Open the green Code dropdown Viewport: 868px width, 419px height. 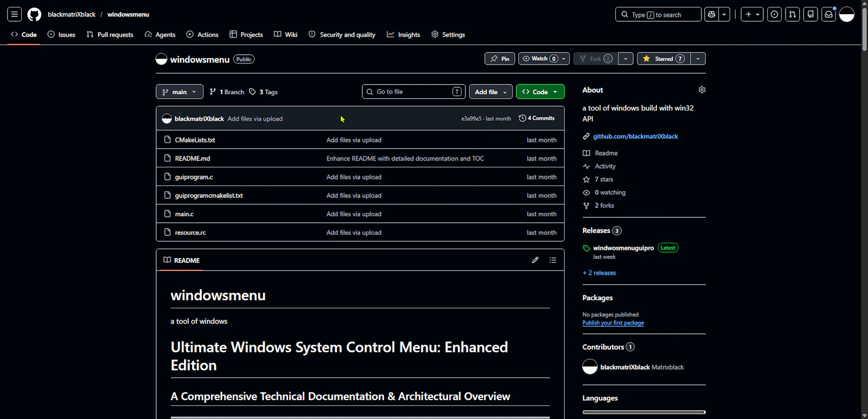(540, 92)
